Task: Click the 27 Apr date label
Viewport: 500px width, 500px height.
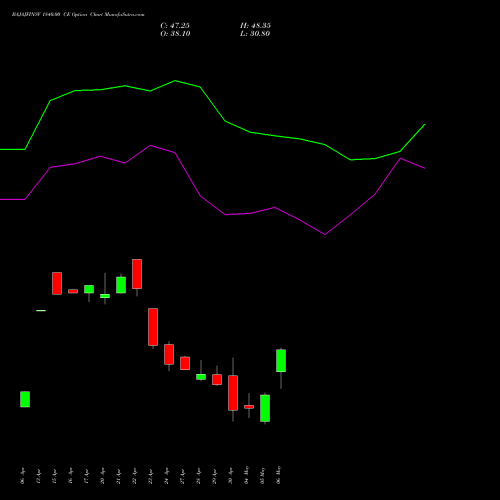Action: [x=183, y=476]
